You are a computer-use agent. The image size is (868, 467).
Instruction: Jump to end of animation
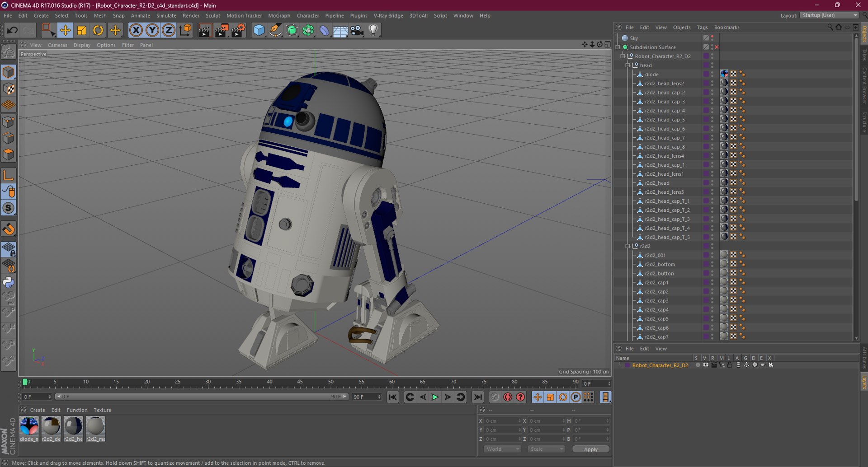click(x=477, y=397)
